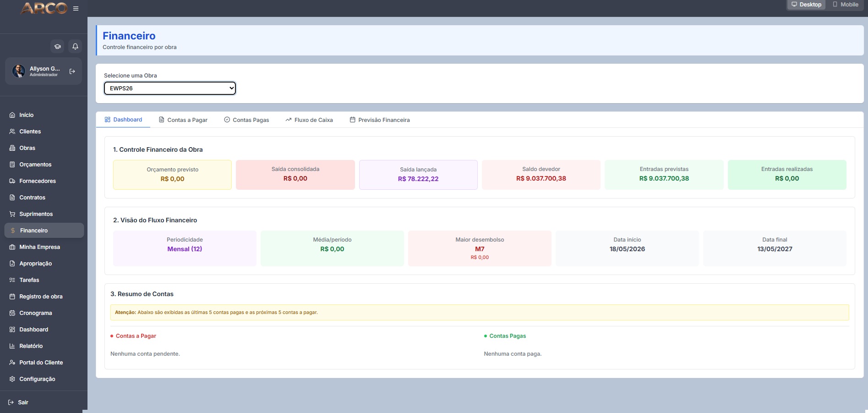
Task: Click the Saída lançada R$ 78.222,22 card
Action: pyautogui.click(x=418, y=175)
